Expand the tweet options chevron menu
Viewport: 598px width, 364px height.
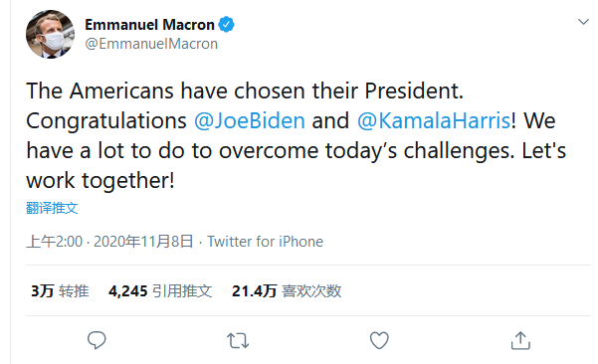tap(583, 22)
